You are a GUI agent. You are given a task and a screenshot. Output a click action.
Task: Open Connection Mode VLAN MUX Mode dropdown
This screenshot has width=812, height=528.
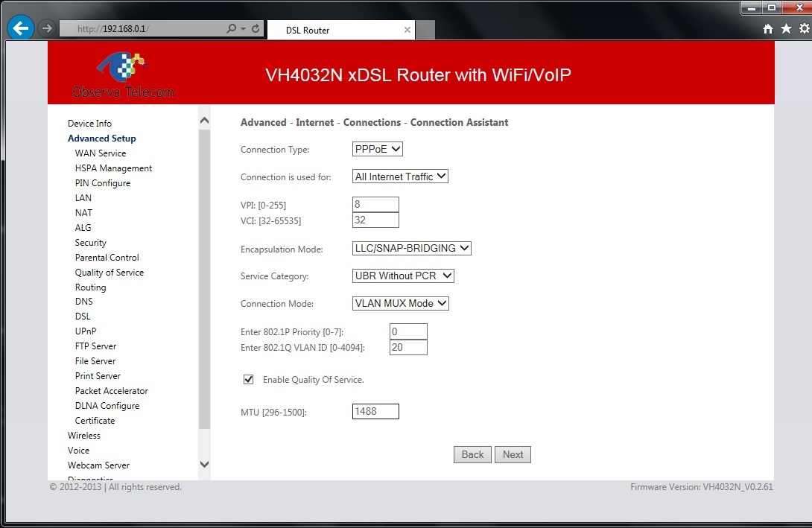click(400, 303)
